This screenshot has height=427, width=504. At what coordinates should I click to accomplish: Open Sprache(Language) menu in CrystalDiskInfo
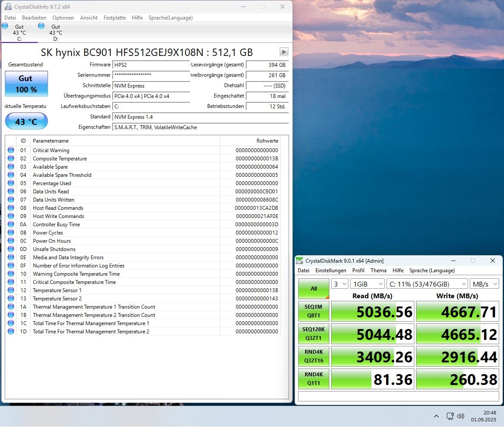[x=171, y=18]
